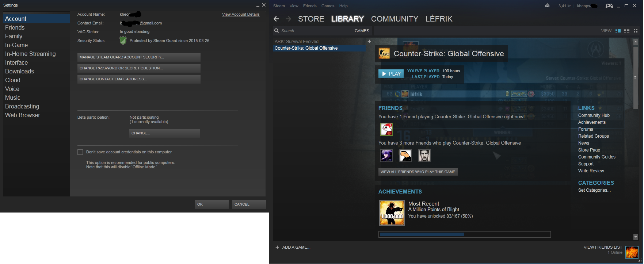The width and height of the screenshot is (644, 264).
Task: Click the plus icon beside Add a Game
Action: click(277, 247)
